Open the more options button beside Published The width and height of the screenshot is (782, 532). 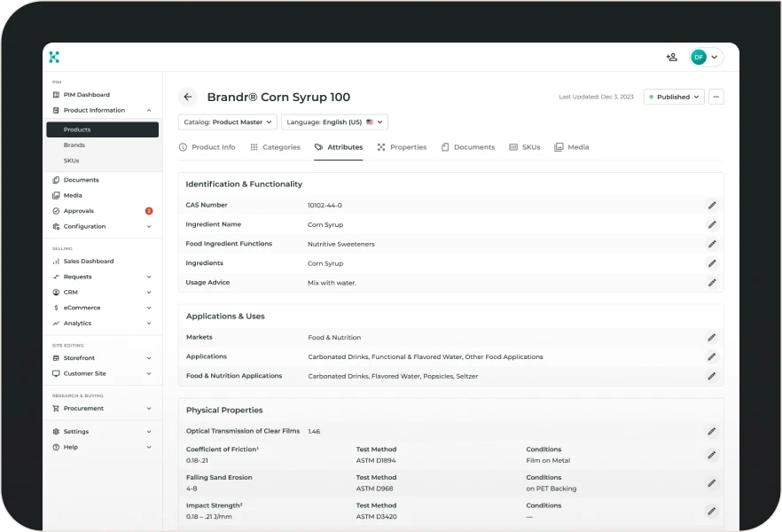click(716, 96)
